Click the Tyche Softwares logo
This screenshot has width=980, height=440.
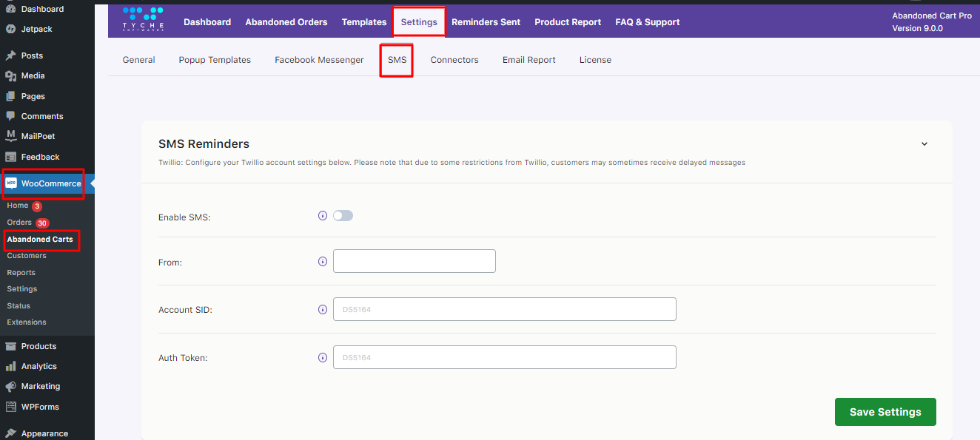[x=143, y=20]
